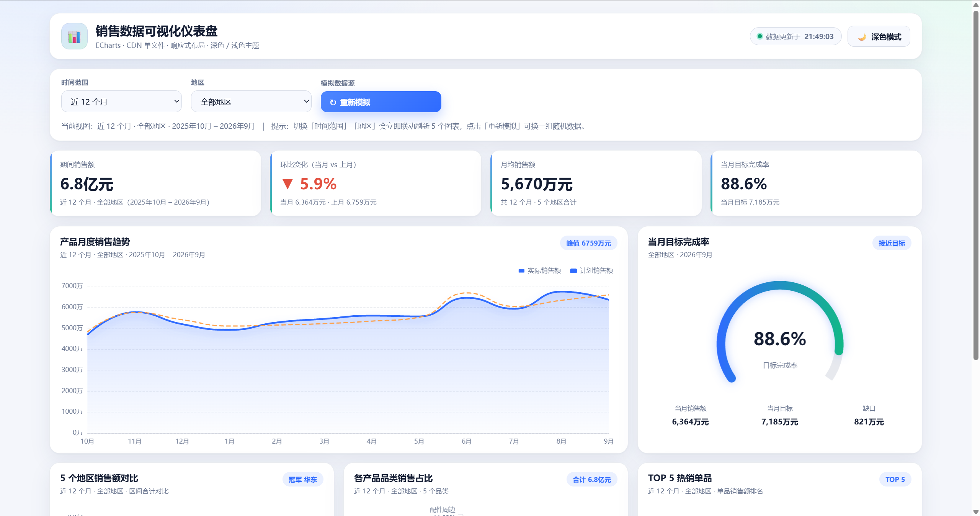Click the 峰值 6759万元 badge
The height and width of the screenshot is (516, 980).
point(588,243)
